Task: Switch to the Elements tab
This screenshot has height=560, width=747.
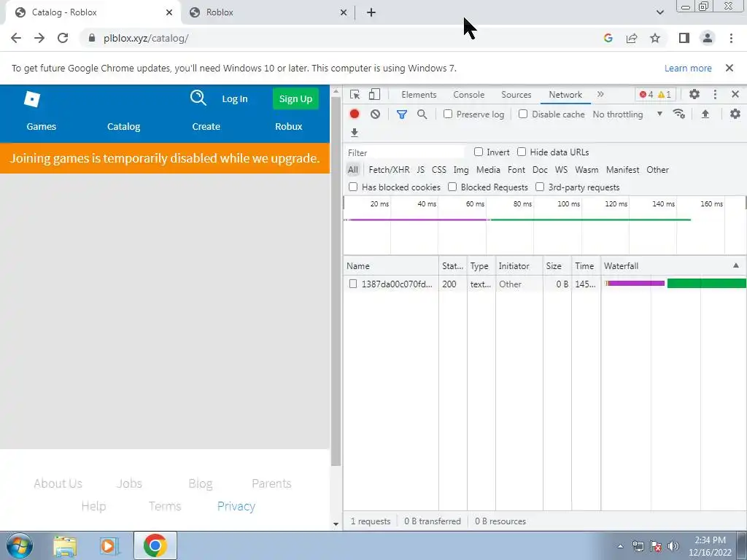Action: click(x=419, y=94)
